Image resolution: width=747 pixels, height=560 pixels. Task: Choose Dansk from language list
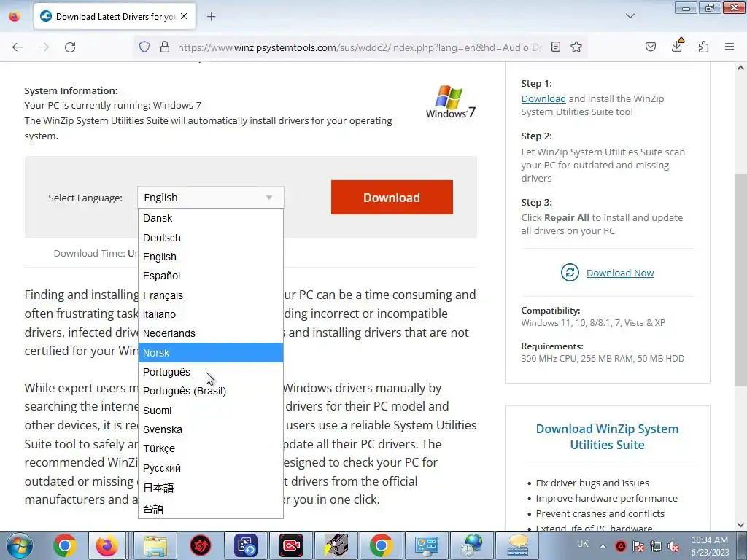(211, 218)
